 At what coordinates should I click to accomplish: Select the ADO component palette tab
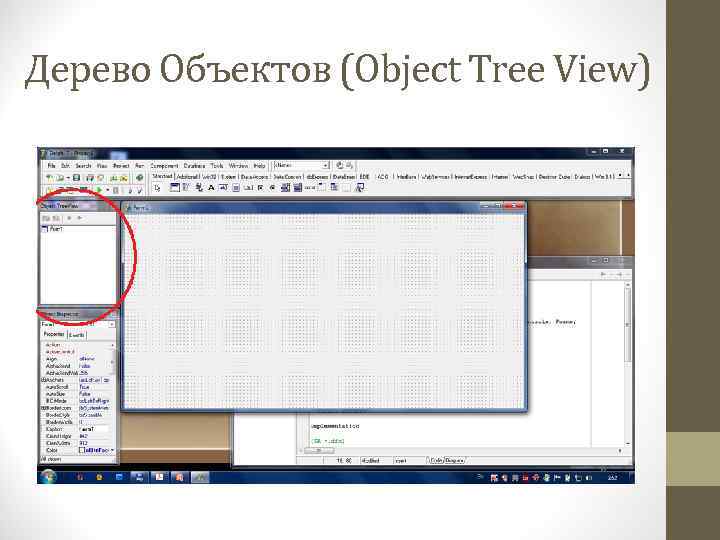pyautogui.click(x=382, y=177)
